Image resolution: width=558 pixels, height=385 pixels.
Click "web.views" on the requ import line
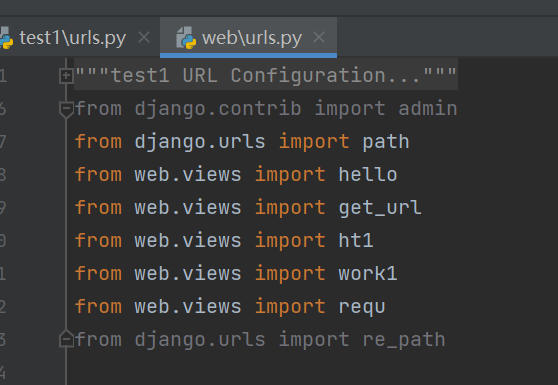(x=188, y=307)
